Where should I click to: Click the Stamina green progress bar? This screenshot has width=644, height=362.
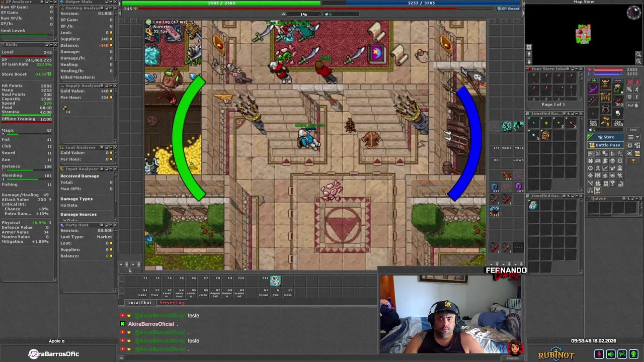point(27,115)
